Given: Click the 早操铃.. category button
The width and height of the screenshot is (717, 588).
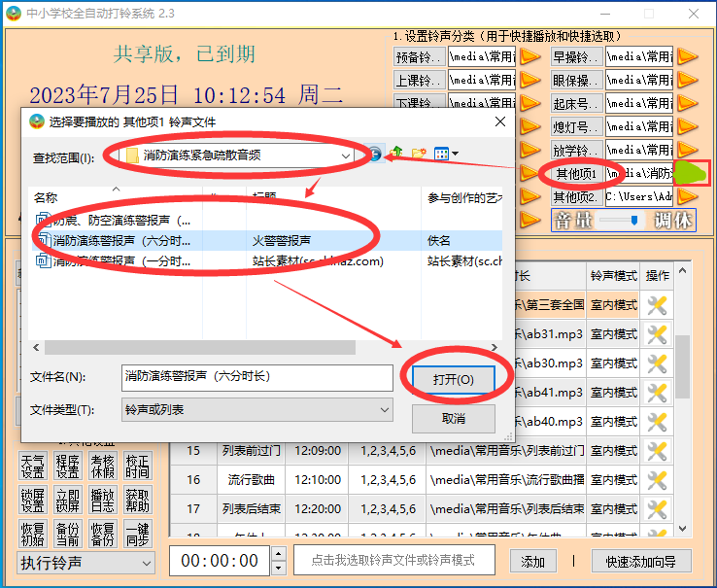Looking at the screenshot, I should tap(576, 57).
